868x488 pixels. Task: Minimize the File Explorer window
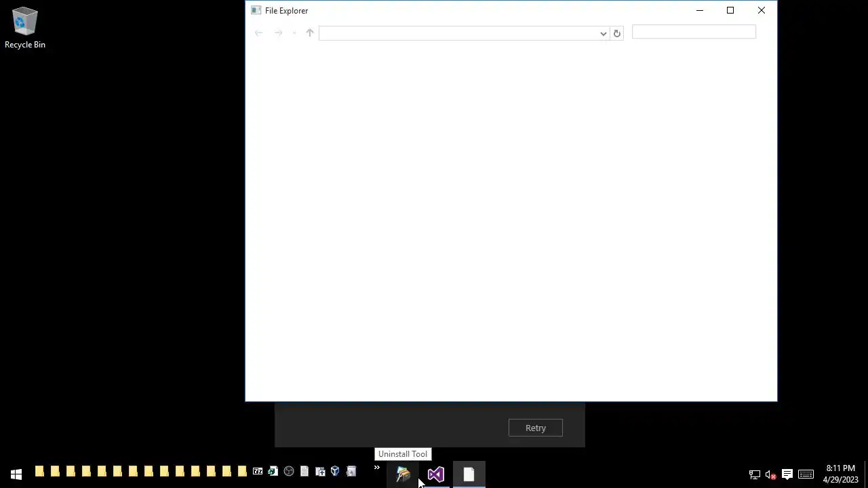(x=700, y=10)
